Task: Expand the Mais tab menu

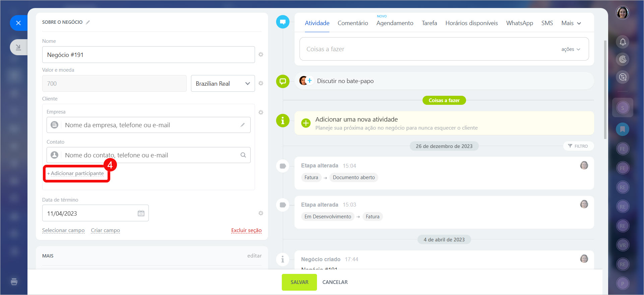Action: click(x=571, y=23)
